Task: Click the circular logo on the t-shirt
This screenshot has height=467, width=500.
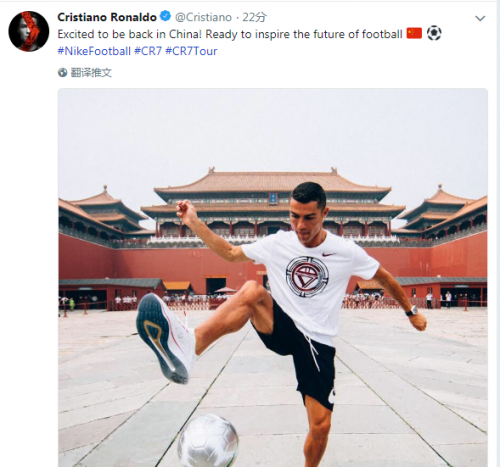Action: [x=307, y=277]
